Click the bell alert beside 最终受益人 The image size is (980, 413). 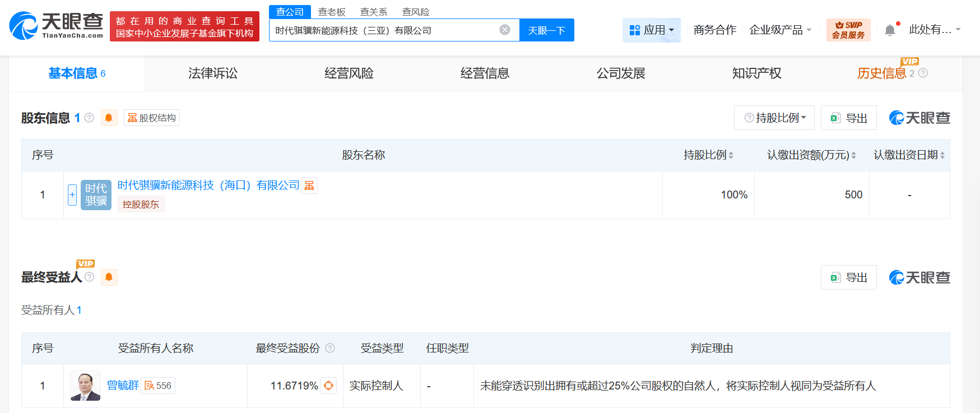[x=109, y=277]
